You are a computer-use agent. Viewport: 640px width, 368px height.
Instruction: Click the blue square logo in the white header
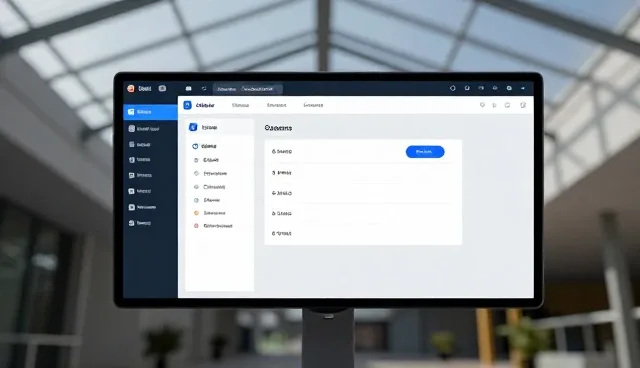tap(187, 105)
